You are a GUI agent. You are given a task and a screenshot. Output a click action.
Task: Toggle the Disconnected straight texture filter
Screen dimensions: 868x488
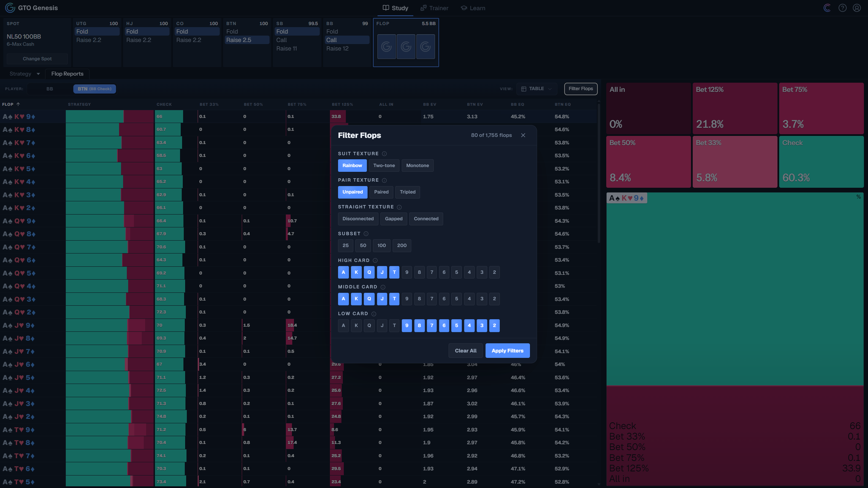(358, 219)
